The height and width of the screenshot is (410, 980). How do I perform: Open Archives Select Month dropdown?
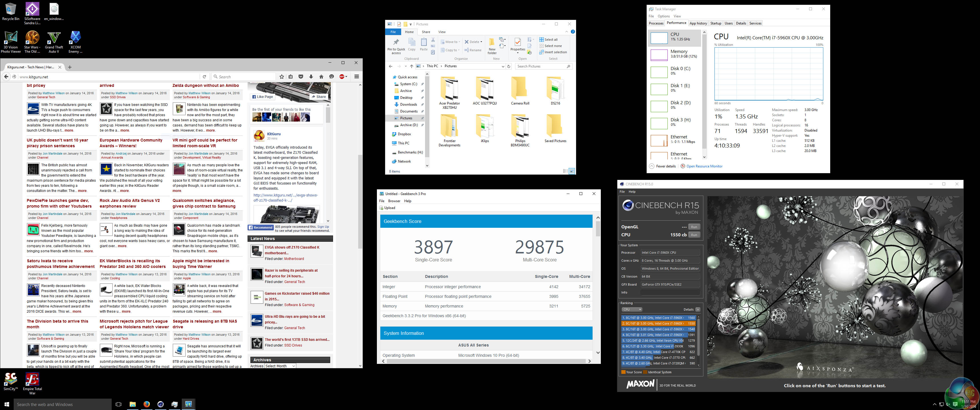[280, 366]
